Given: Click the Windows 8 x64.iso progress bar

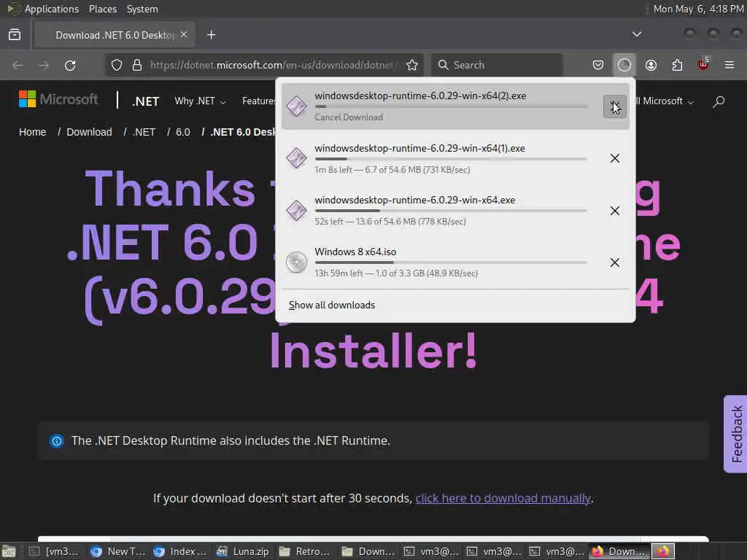Looking at the screenshot, I should point(451,262).
